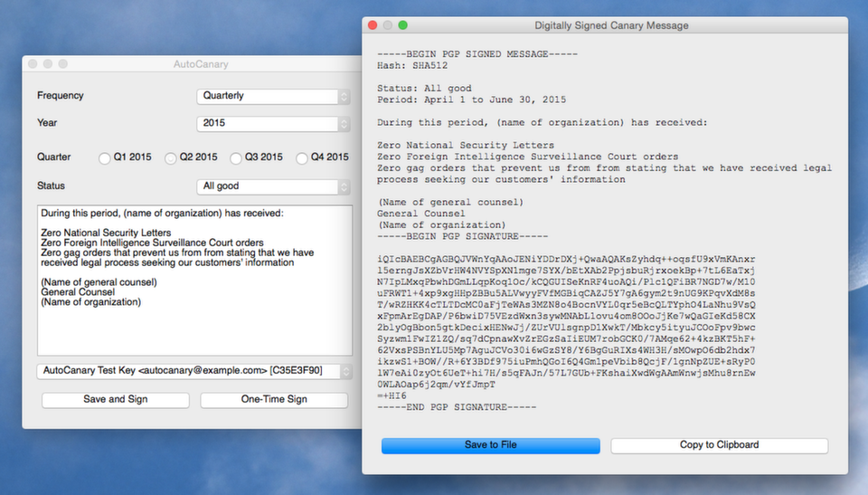The image size is (868, 495).
Task: Open the Year dropdown showing 2015
Action: tap(273, 123)
